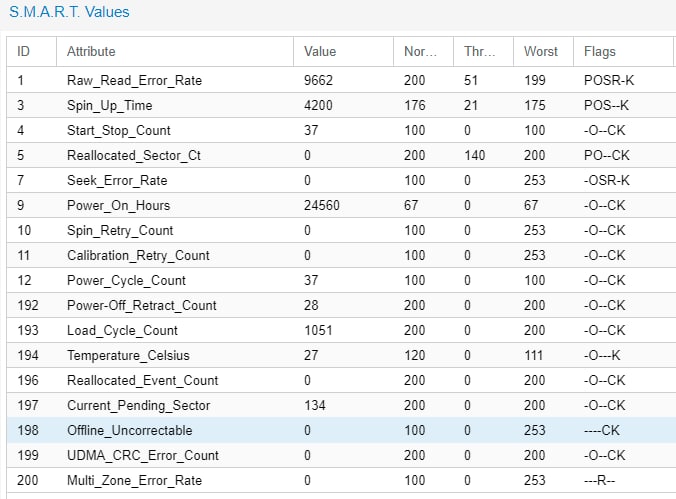Click the worst value 199

pyautogui.click(x=535, y=80)
